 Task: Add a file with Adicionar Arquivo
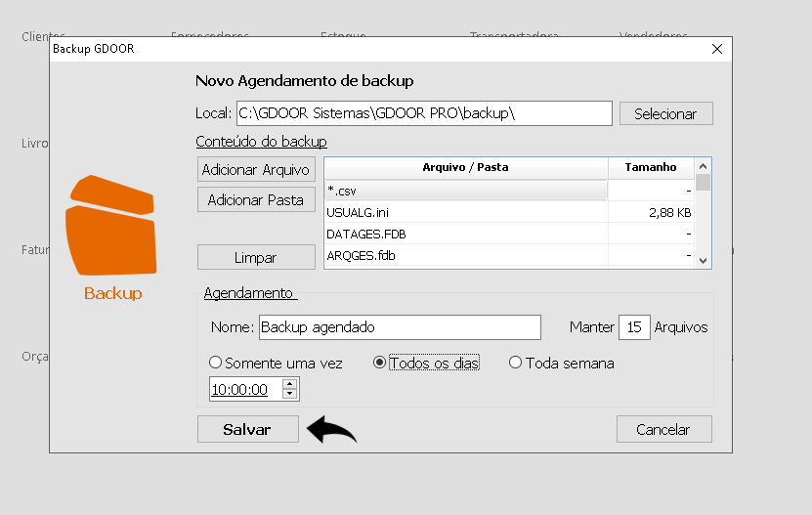coord(256,169)
